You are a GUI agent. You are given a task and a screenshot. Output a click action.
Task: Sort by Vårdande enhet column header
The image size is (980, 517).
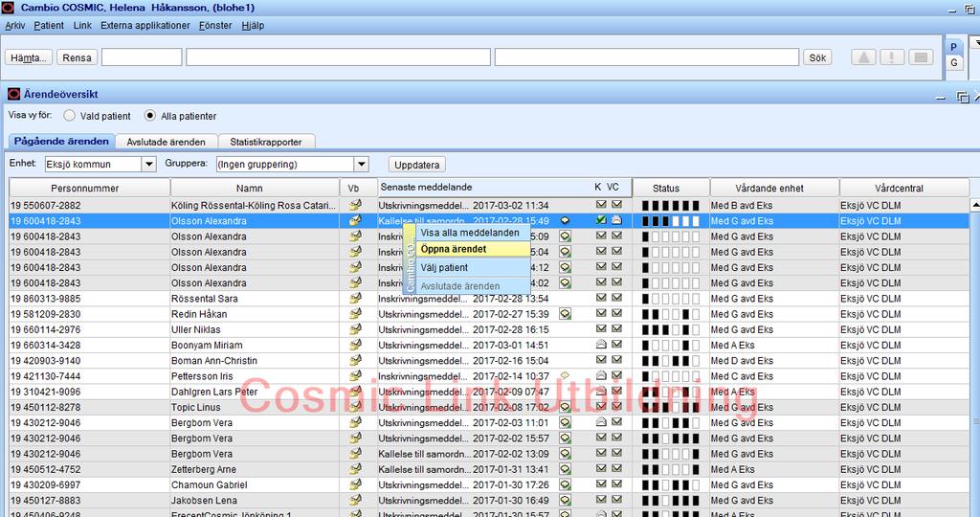coord(774,188)
